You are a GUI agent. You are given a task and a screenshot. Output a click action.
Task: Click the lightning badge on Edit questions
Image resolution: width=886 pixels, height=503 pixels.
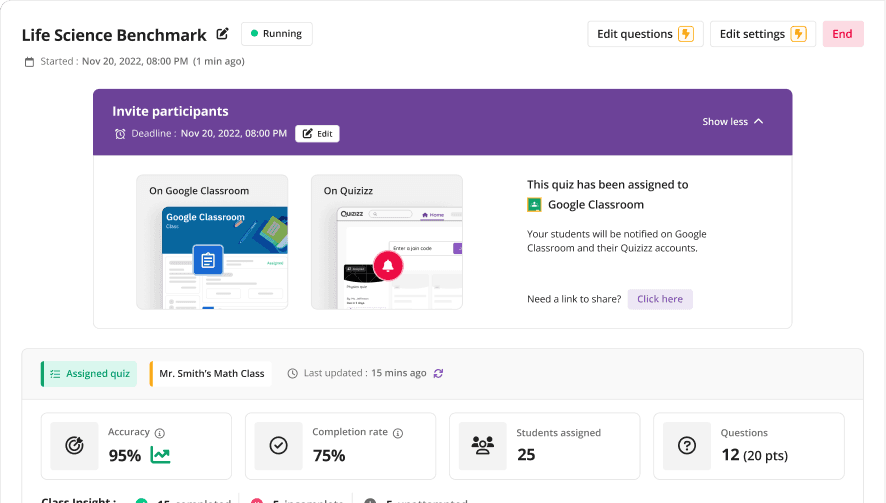click(686, 34)
